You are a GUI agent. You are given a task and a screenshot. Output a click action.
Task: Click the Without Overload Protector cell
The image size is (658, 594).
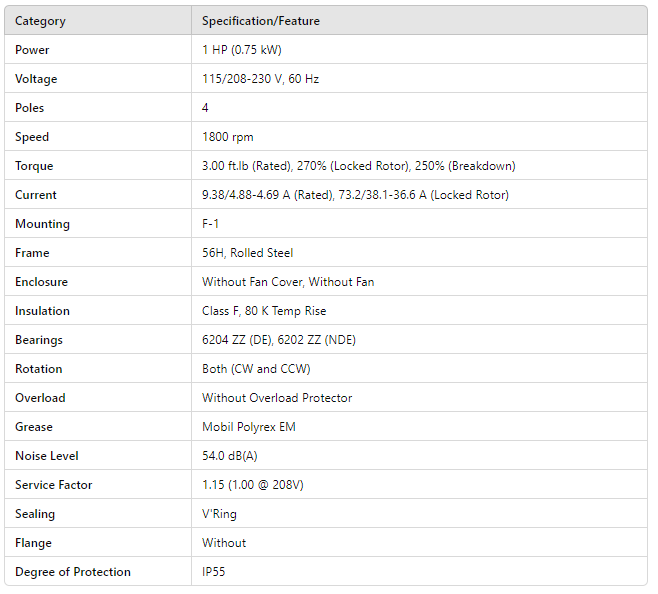277,398
